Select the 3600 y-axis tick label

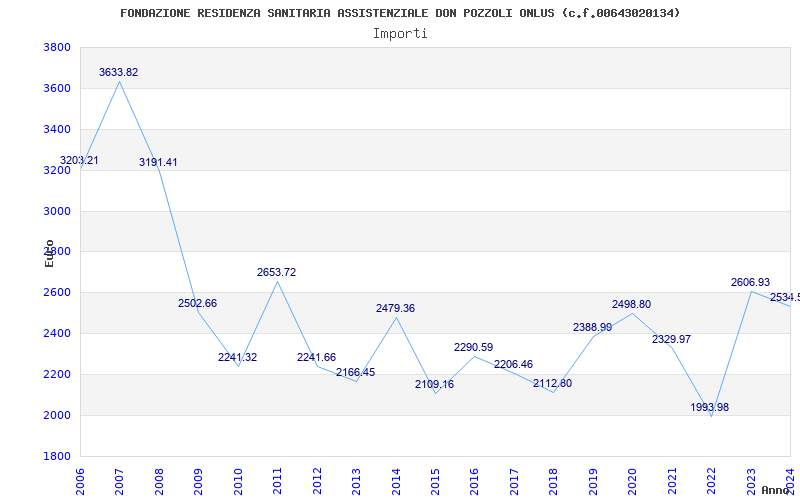[57, 88]
